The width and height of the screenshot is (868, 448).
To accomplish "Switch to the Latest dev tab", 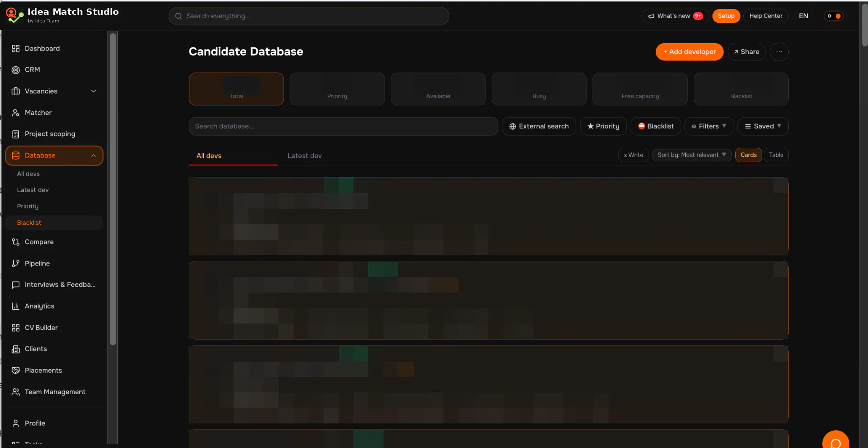I will point(304,156).
